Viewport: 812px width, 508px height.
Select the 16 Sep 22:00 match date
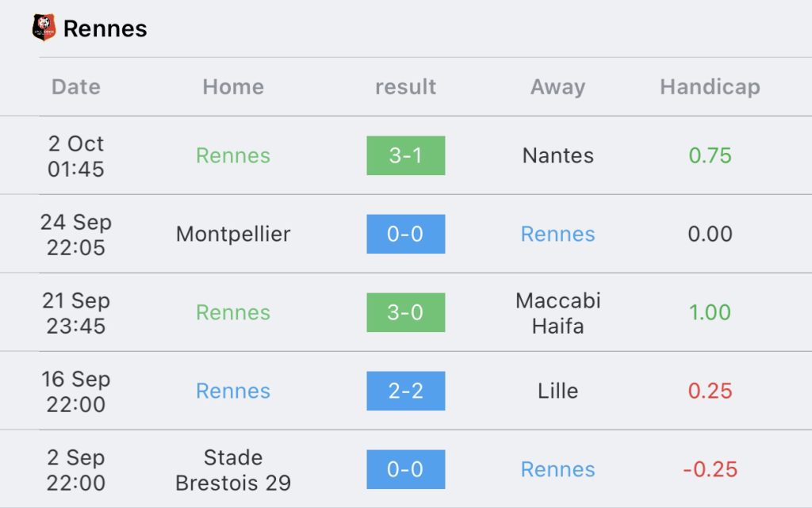pos(75,392)
